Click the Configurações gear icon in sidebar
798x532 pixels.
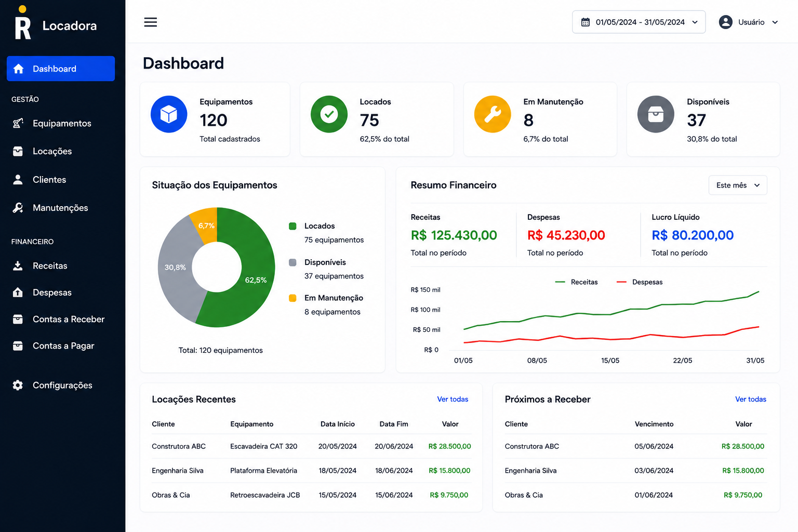pyautogui.click(x=18, y=385)
